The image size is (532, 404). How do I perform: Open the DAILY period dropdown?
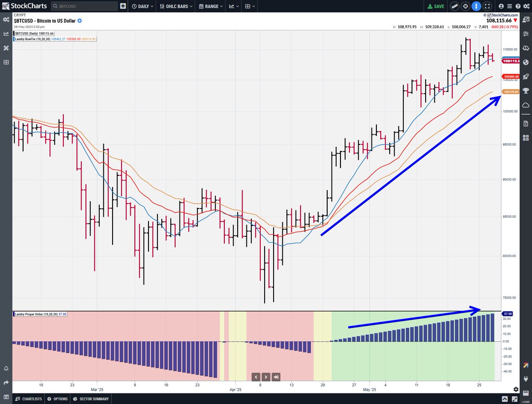coord(143,6)
